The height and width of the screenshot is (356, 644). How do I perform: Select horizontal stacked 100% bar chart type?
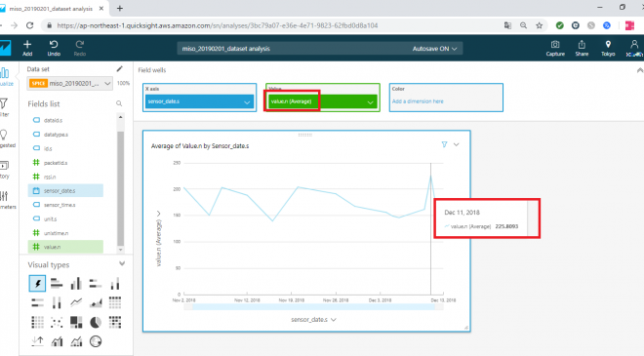click(x=37, y=302)
